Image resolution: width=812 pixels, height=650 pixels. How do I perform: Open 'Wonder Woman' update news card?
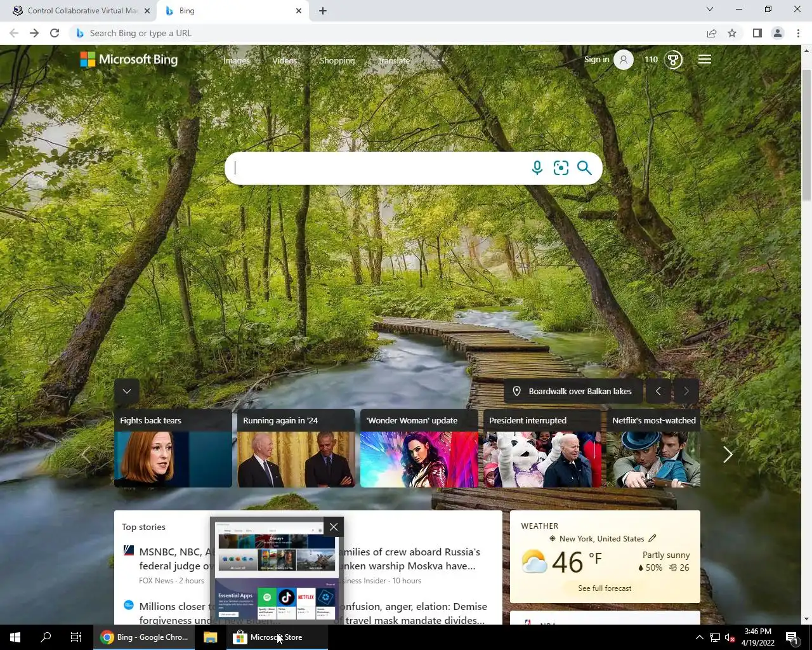pos(419,449)
